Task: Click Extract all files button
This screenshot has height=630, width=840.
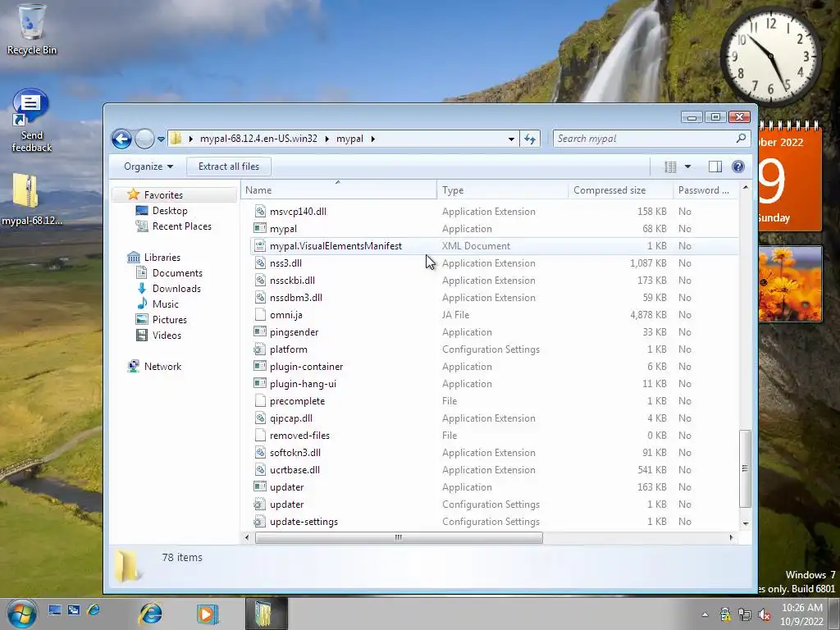Action: [x=229, y=167]
